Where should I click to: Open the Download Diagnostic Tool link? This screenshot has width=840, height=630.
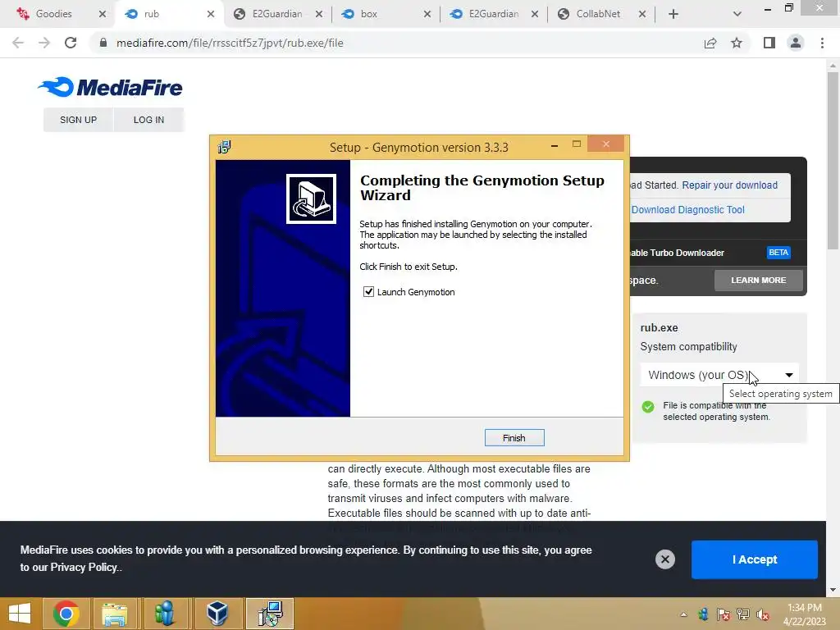688,209
